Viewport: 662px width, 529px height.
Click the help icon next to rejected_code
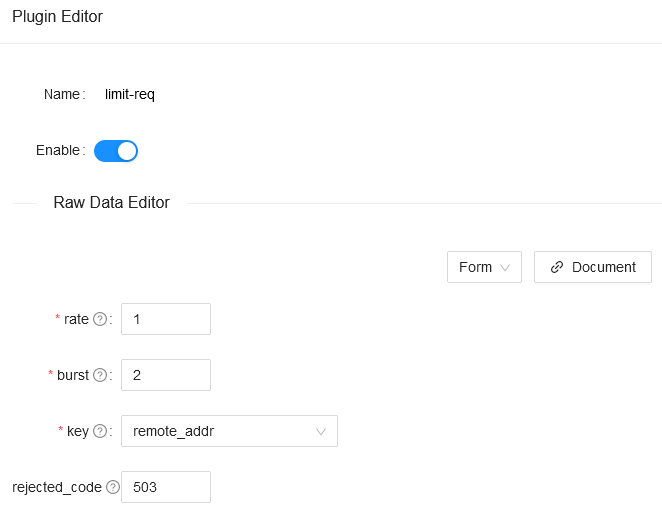pos(112,488)
